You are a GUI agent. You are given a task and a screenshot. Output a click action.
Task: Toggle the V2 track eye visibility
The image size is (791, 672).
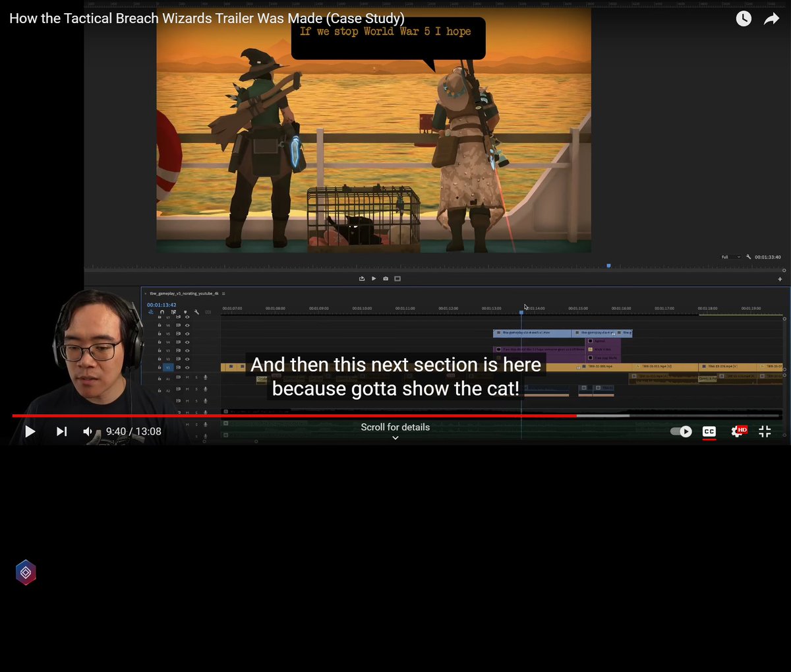pos(187,359)
